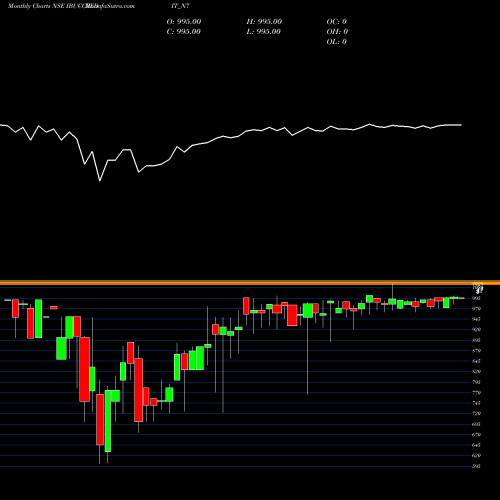Select the 'C: 995.00' close value

[184, 31]
